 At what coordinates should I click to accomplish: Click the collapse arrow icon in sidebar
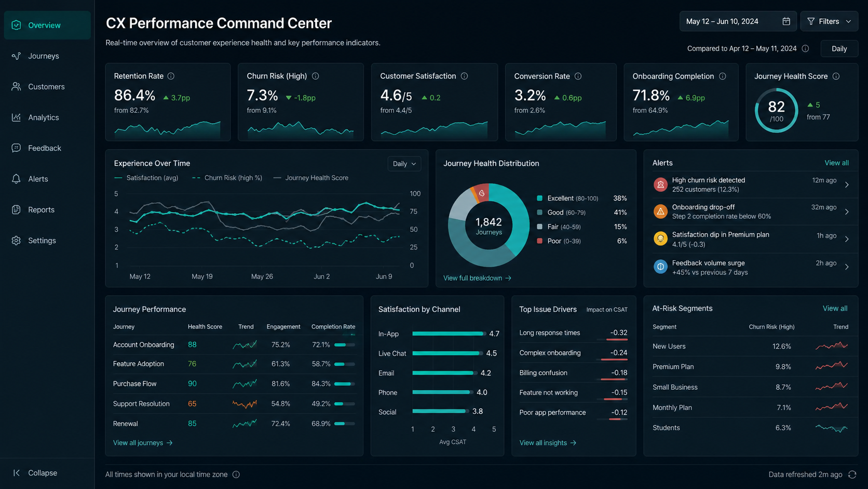(x=16, y=473)
